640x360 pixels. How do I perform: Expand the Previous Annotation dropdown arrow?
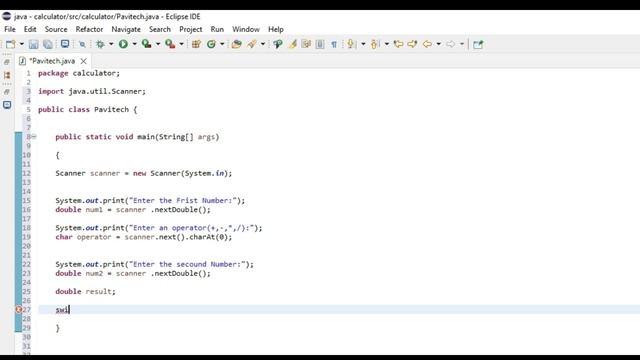(387, 44)
